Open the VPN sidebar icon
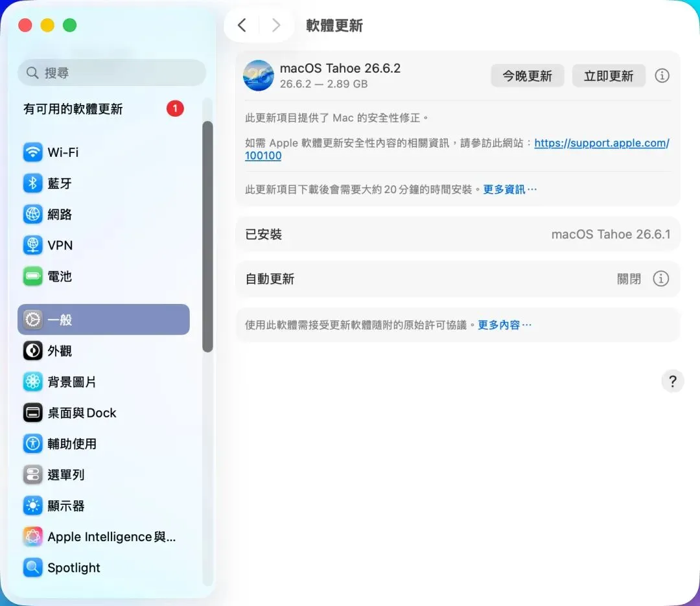Image resolution: width=700 pixels, height=606 pixels. (32, 245)
